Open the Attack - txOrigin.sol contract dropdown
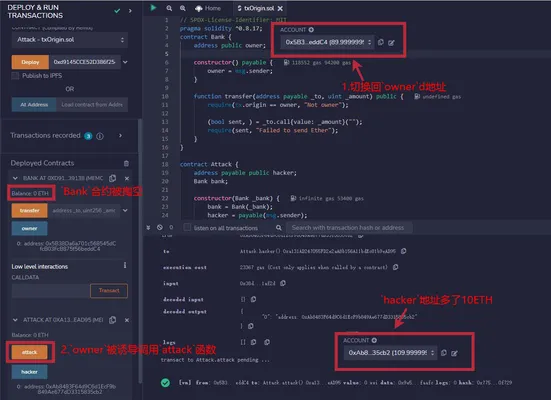The height and width of the screenshot is (400, 551). click(x=70, y=40)
